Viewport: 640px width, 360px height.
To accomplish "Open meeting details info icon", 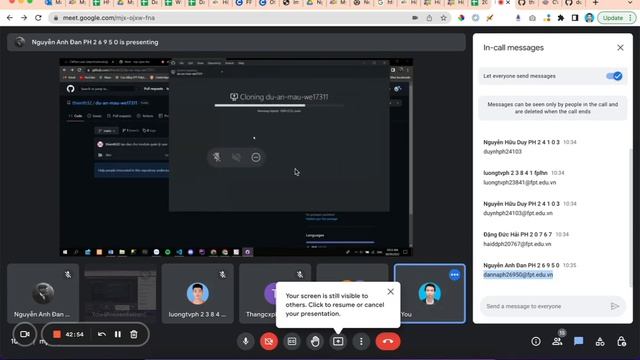I will click(536, 342).
